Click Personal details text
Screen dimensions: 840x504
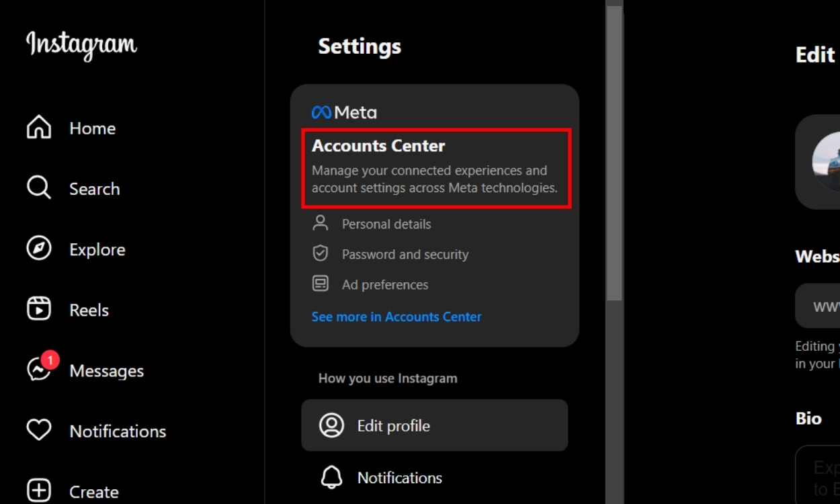click(386, 224)
